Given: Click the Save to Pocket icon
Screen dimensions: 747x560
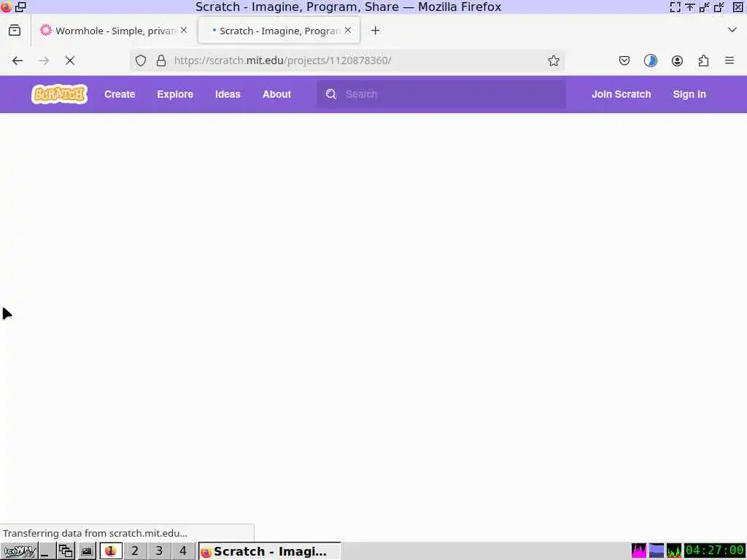Looking at the screenshot, I should coord(624,61).
